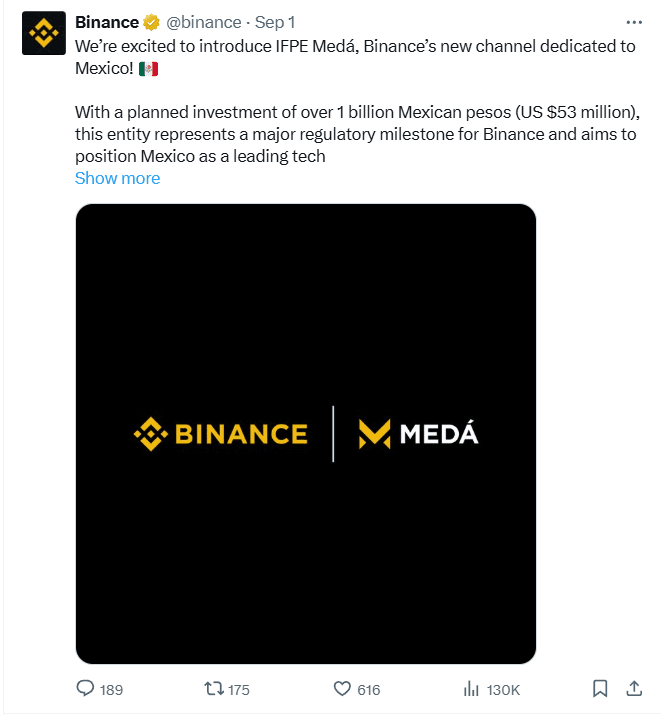Open the view analytics bar chart icon
Viewport: 661px width, 715px height.
point(472,689)
